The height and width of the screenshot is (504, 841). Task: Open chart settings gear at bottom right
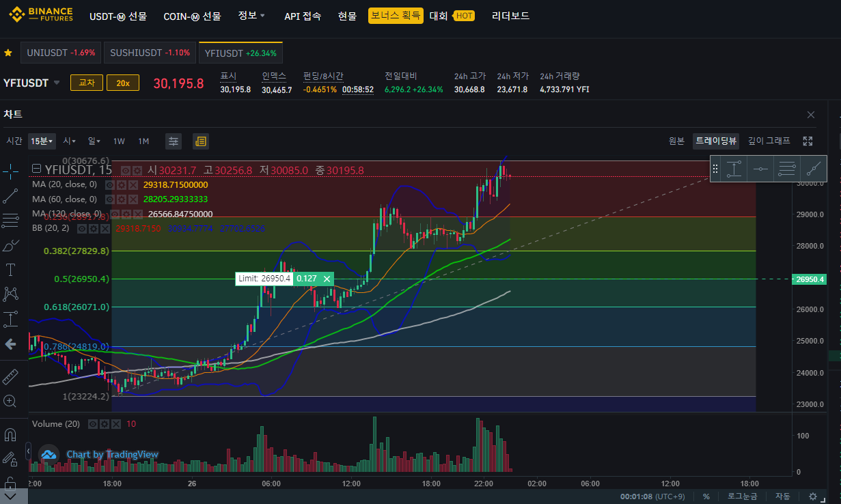point(812,496)
